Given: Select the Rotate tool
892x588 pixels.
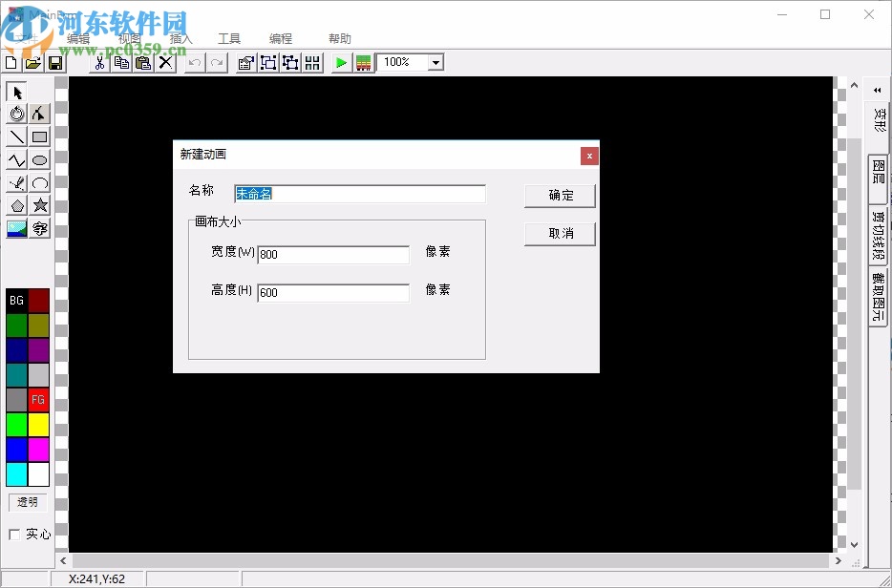Looking at the screenshot, I should coord(17,114).
